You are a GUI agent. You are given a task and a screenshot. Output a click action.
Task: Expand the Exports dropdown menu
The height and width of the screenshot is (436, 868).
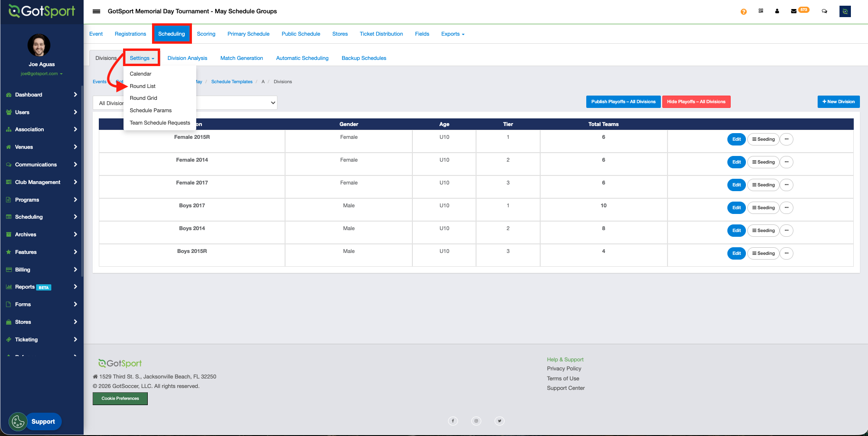point(452,34)
